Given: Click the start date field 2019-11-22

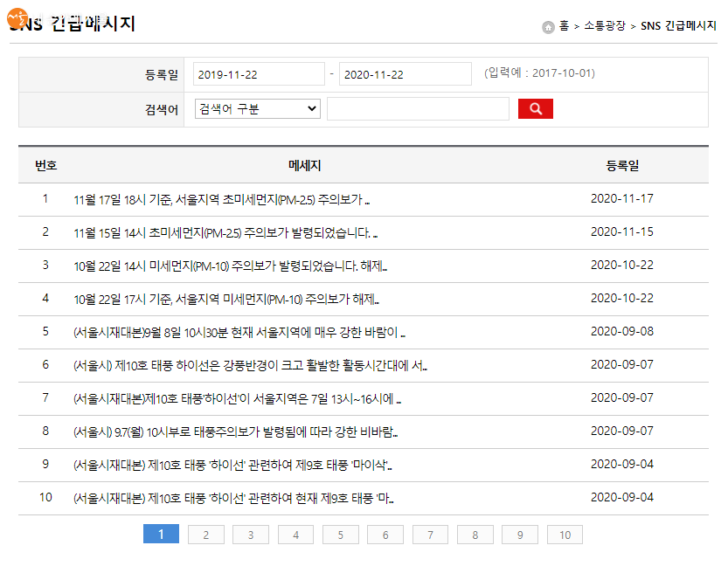Looking at the screenshot, I should click(259, 74).
